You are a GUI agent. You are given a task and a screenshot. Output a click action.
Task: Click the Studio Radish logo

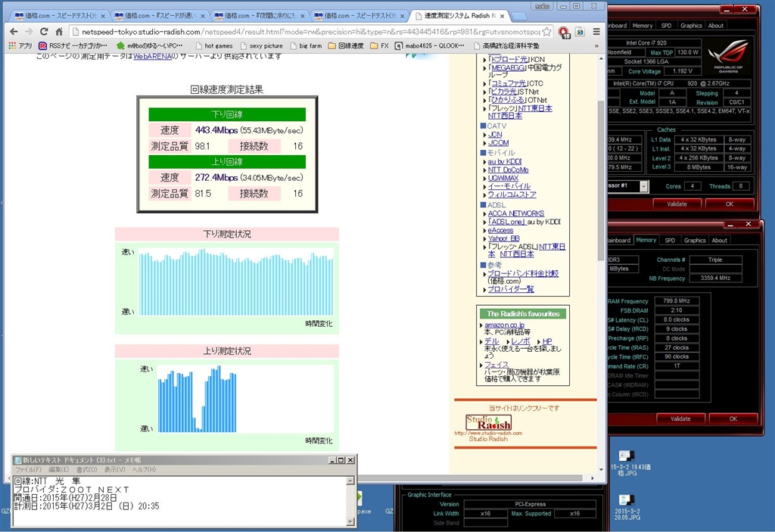(x=488, y=423)
